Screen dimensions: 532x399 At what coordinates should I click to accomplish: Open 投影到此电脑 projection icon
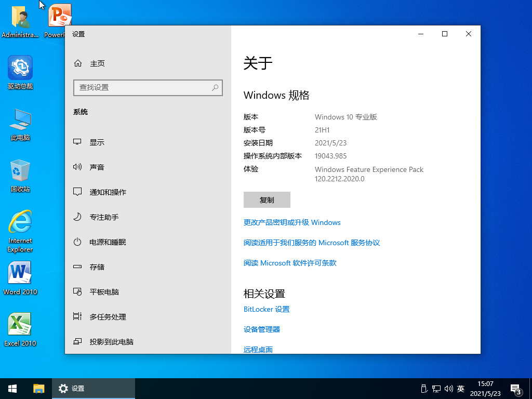point(77,341)
